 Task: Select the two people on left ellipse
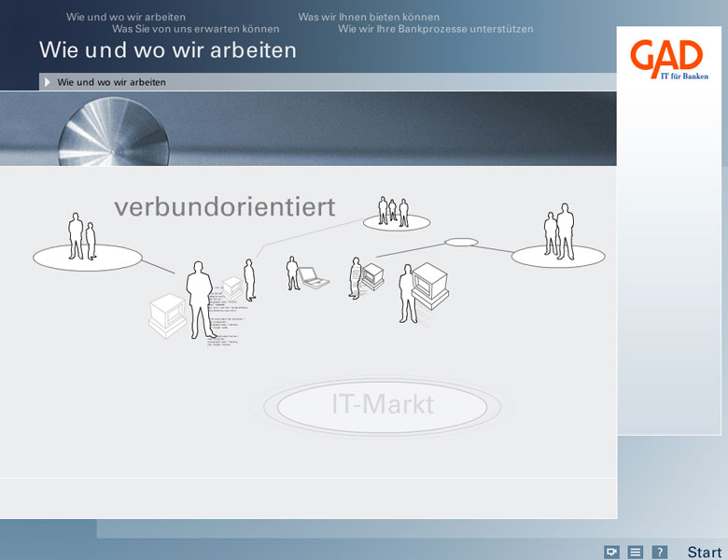point(82,237)
